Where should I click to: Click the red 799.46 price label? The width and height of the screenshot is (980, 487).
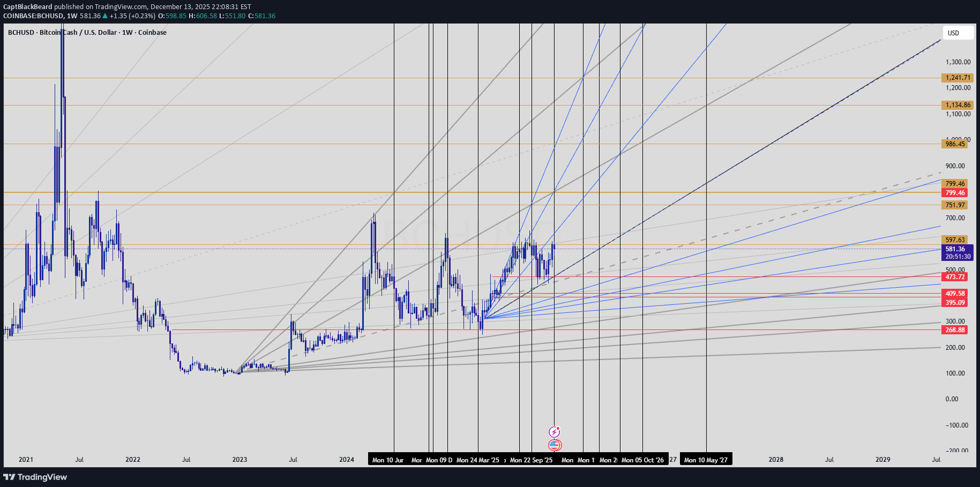[955, 193]
